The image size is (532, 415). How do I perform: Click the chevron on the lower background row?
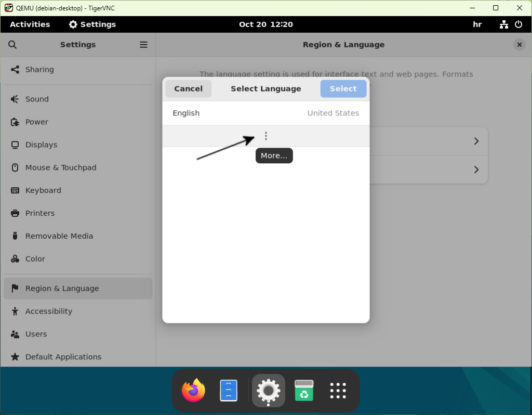click(x=476, y=170)
